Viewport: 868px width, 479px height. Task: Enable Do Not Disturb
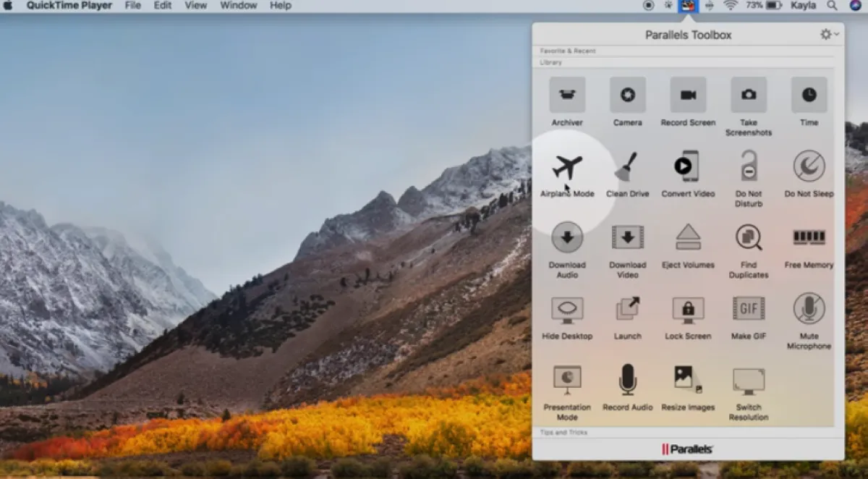pyautogui.click(x=749, y=167)
